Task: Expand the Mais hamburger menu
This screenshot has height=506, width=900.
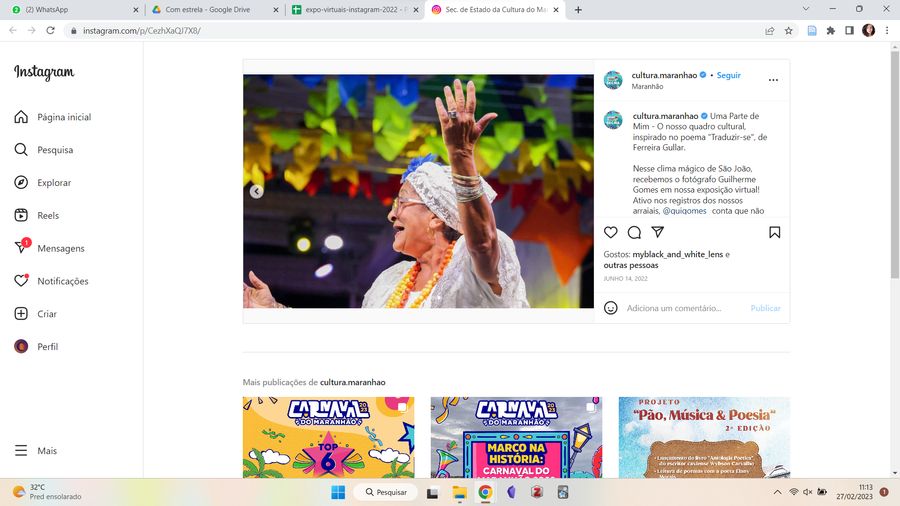Action: [36, 450]
